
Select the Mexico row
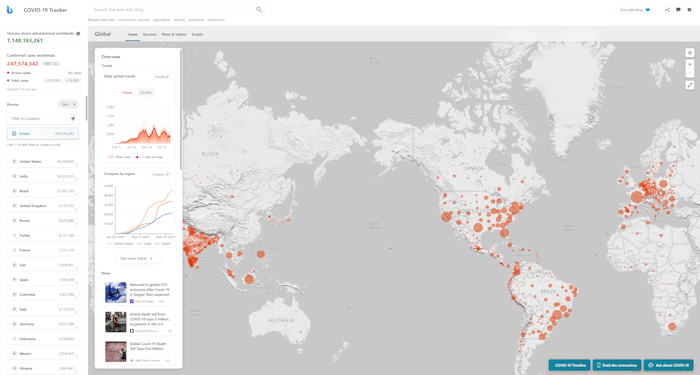43,353
